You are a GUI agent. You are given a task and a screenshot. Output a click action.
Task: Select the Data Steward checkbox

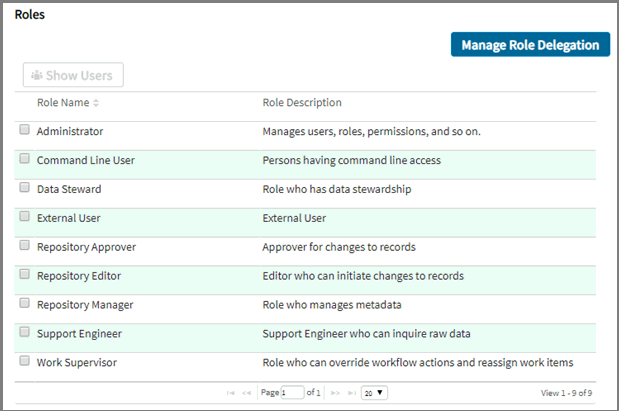[x=25, y=188]
